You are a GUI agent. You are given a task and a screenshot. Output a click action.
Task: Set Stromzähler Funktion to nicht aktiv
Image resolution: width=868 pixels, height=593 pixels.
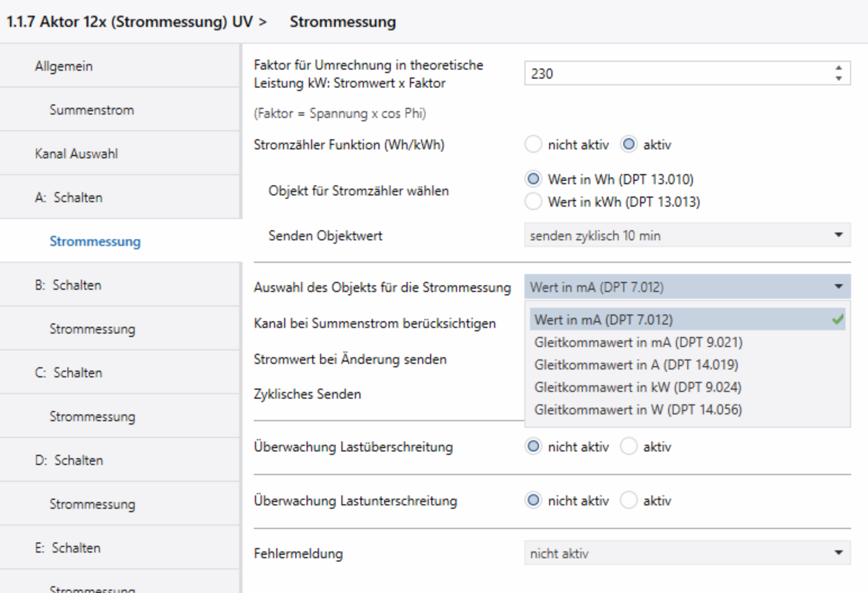533,145
